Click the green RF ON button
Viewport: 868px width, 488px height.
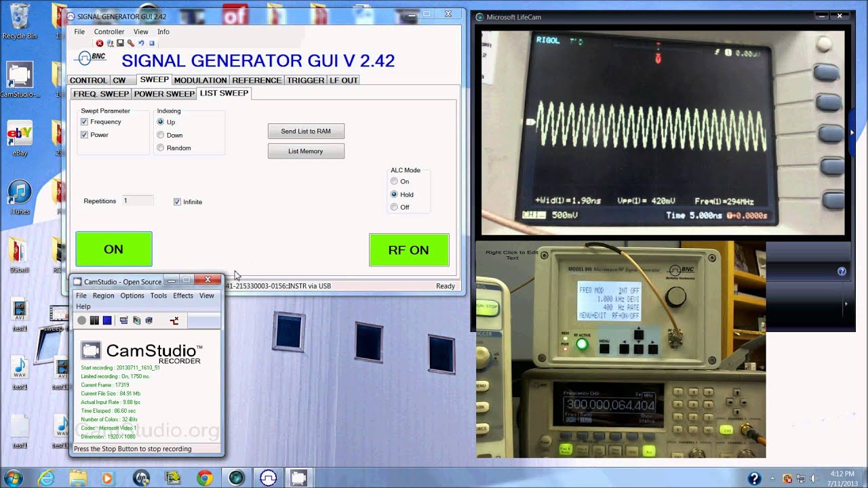tap(409, 250)
